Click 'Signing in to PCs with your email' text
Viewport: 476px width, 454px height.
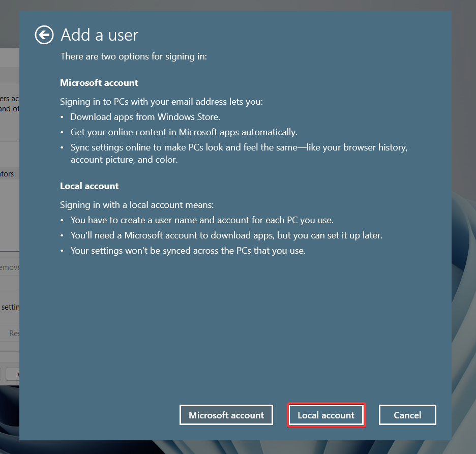pyautogui.click(x=162, y=102)
